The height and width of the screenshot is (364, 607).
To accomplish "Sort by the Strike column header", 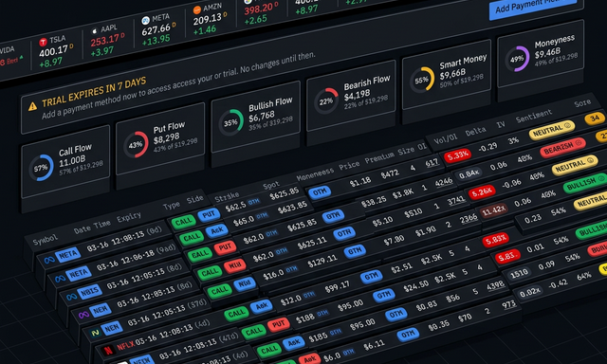I will point(227,197).
